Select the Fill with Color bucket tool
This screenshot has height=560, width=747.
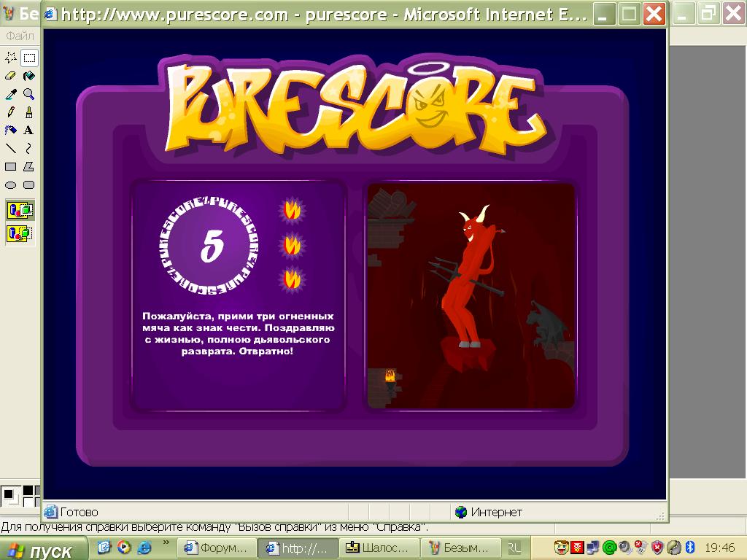coord(29,76)
